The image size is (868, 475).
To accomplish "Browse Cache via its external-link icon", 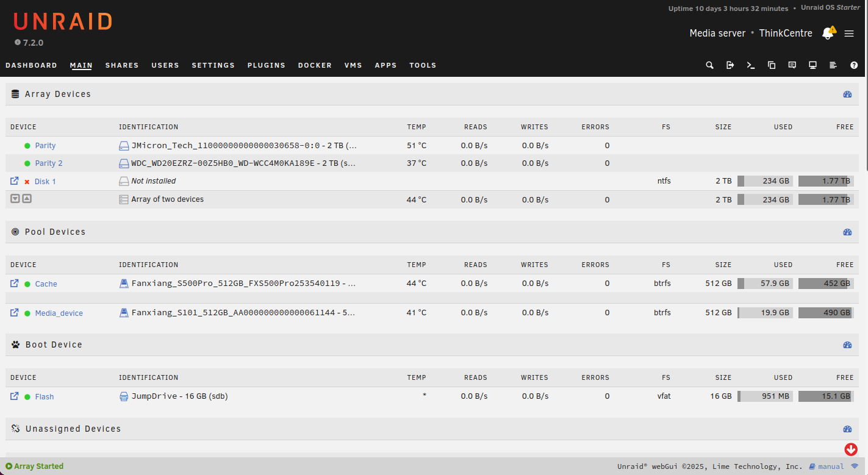I will 15,284.
